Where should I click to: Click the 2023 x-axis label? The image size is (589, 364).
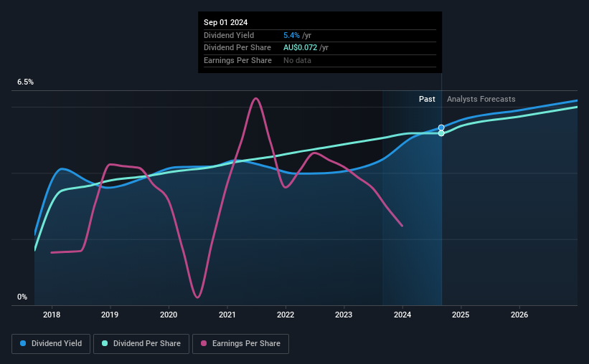tap(344, 315)
